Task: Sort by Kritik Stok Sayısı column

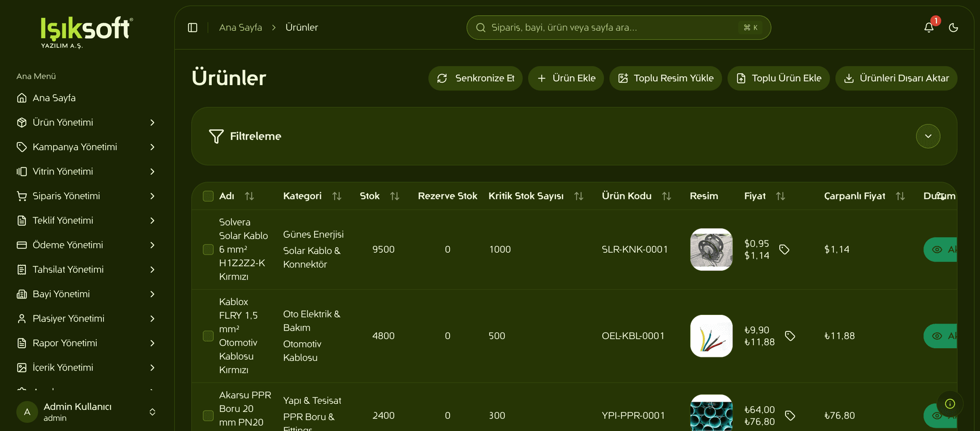Action: click(579, 196)
